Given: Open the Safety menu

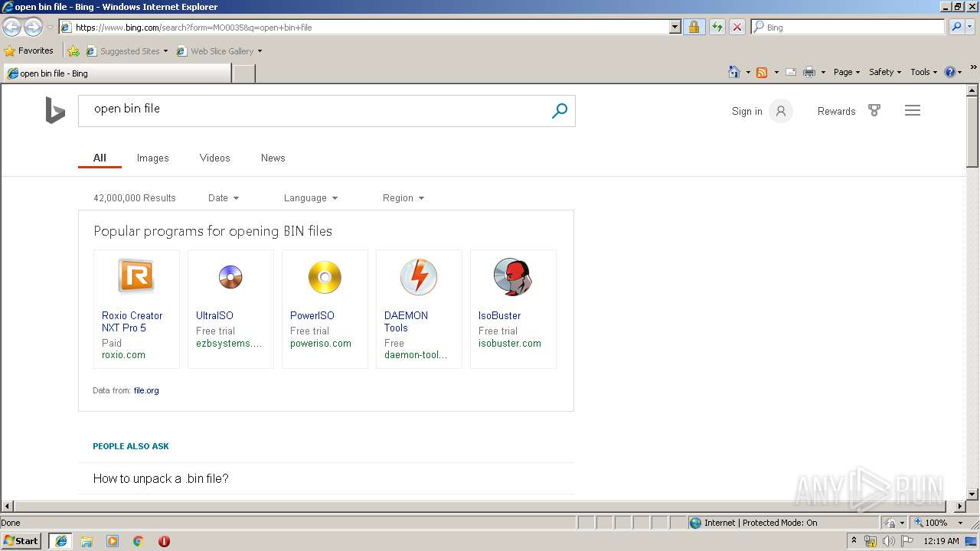Looking at the screenshot, I should coord(885,72).
